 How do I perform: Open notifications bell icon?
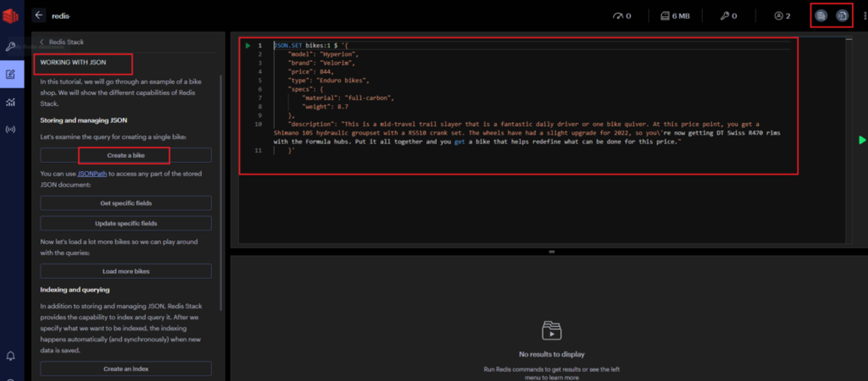click(11, 356)
